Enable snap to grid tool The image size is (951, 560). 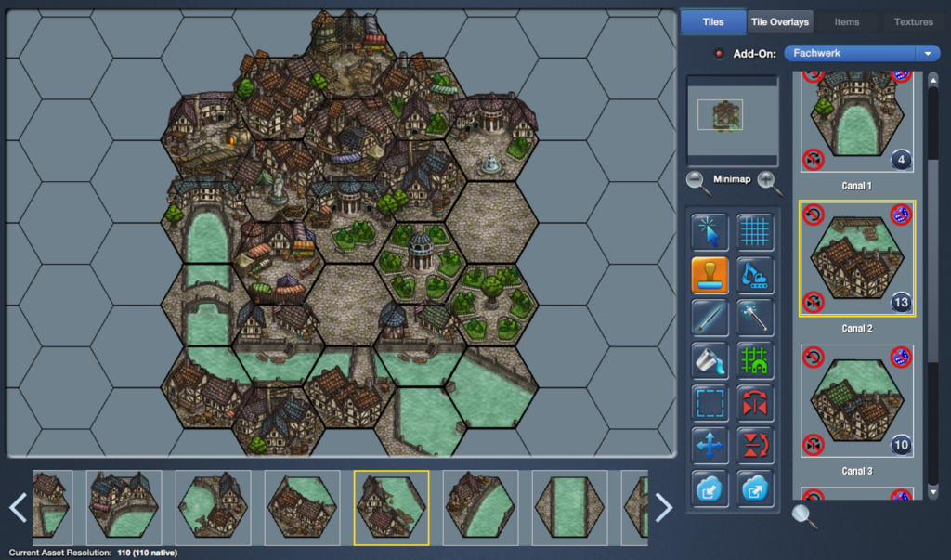tap(755, 361)
